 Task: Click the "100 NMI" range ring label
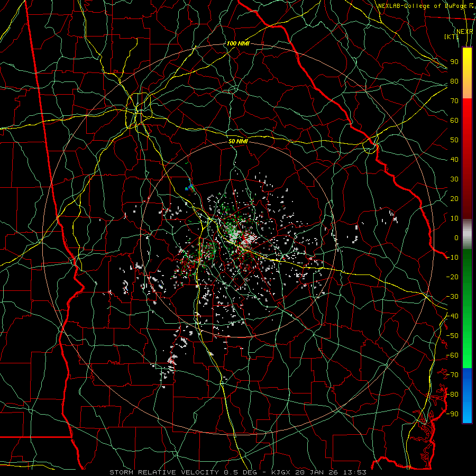[237, 43]
